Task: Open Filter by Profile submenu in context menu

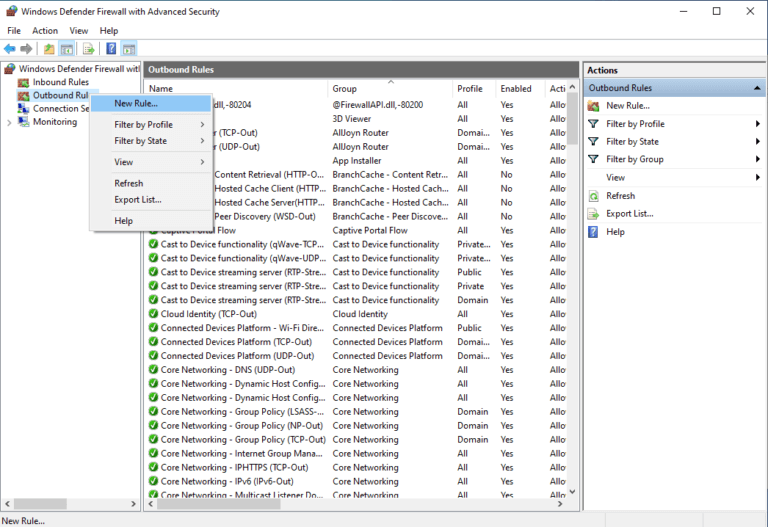Action: (x=151, y=125)
